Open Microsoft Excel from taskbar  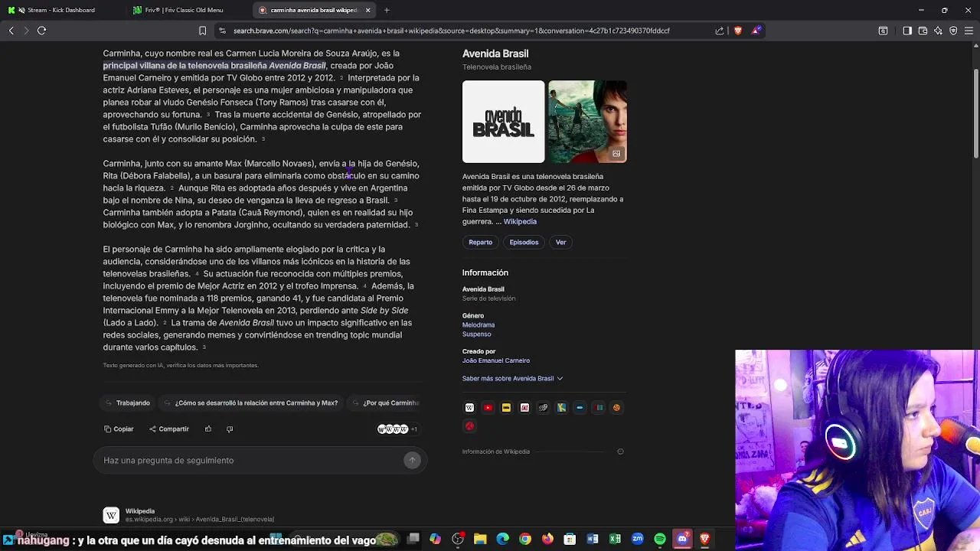[x=615, y=540]
